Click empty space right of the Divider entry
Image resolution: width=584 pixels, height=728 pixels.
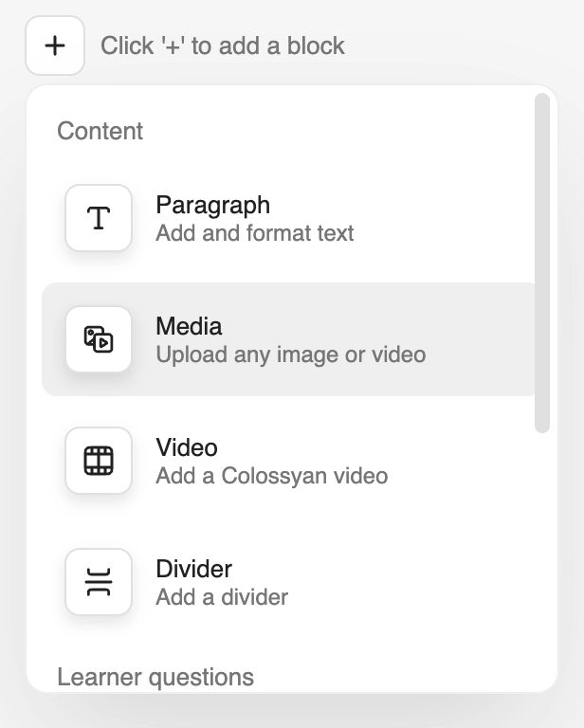pos(409,581)
